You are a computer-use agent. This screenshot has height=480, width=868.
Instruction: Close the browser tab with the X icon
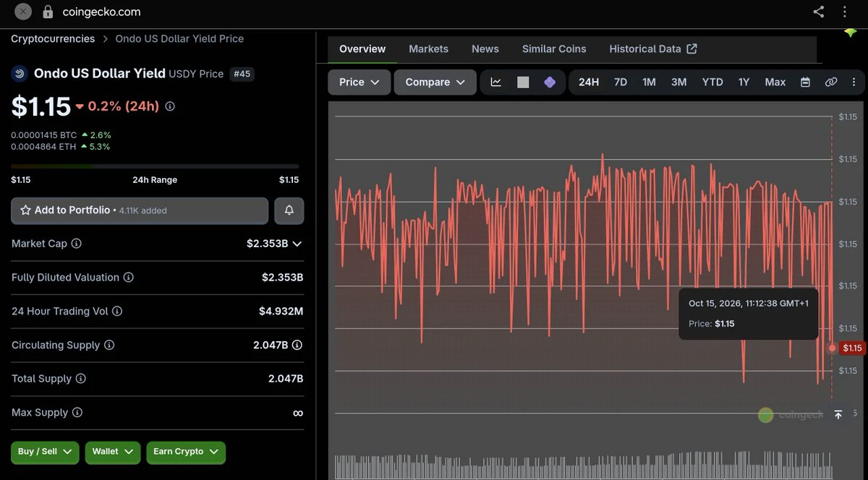tap(23, 12)
